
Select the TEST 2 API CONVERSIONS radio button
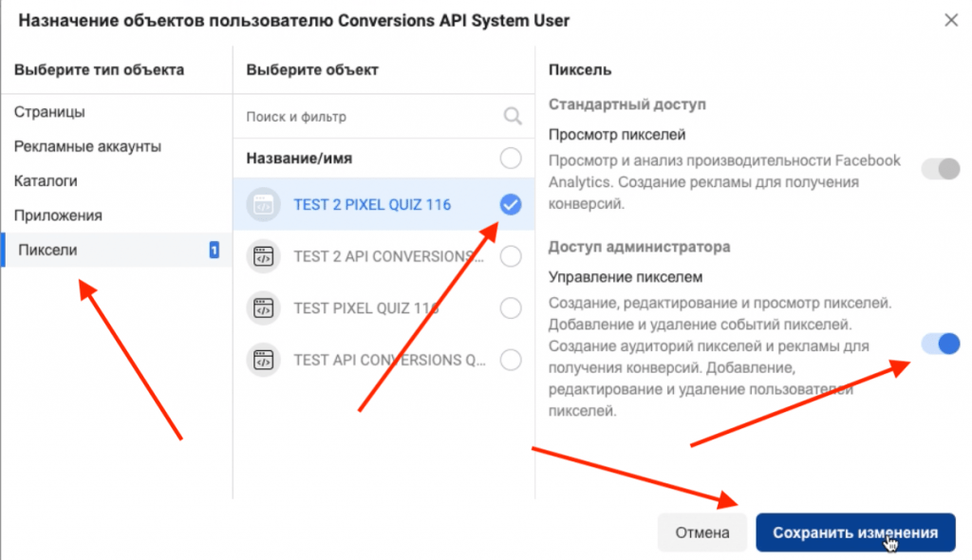(511, 256)
